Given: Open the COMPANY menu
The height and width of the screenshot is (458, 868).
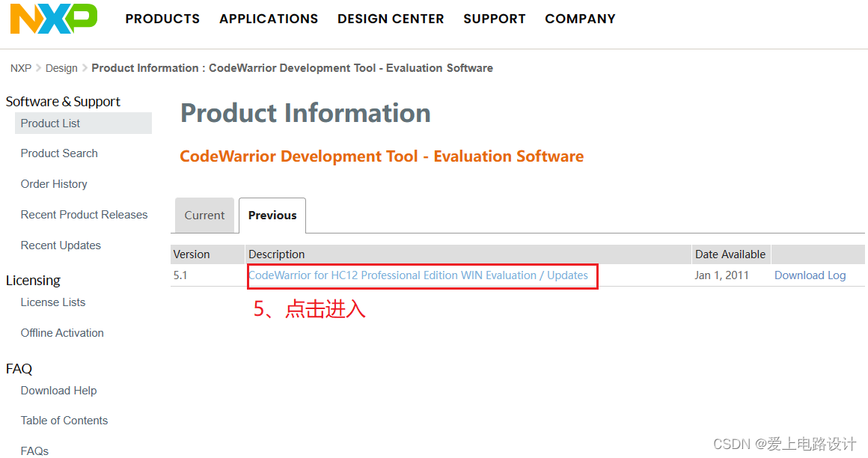Looking at the screenshot, I should click(x=580, y=19).
